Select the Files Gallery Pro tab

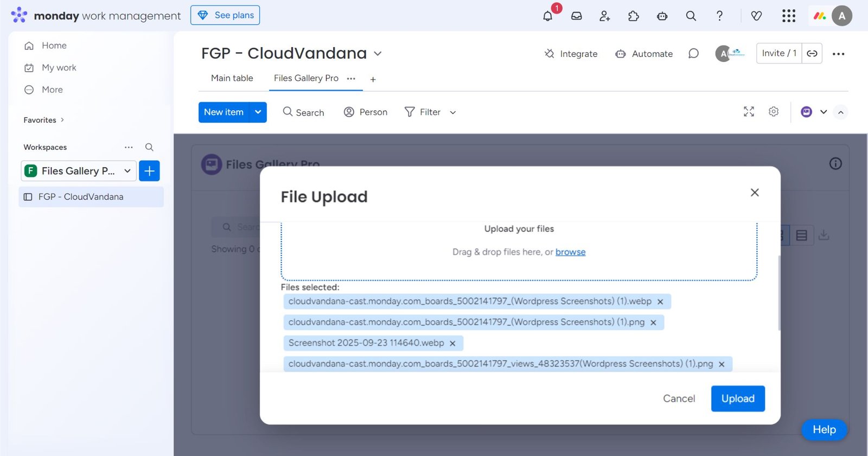pyautogui.click(x=306, y=78)
